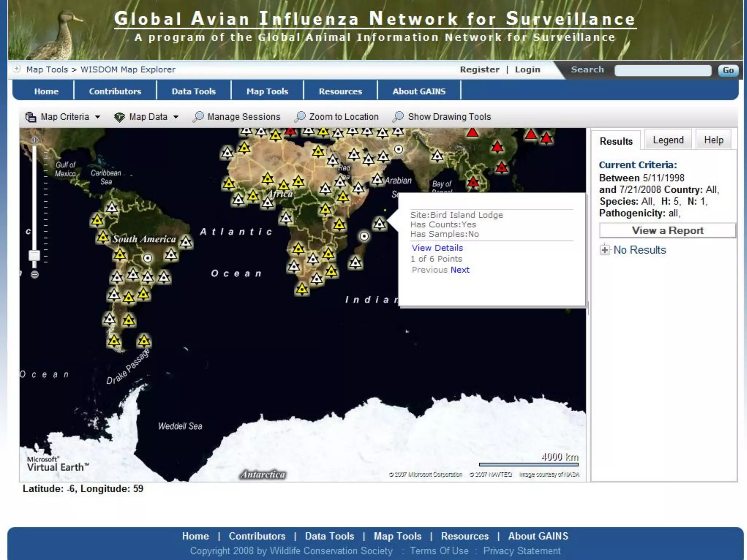Screen dimensions: 747x560
Task: Click the View a Report button
Action: 667,230
